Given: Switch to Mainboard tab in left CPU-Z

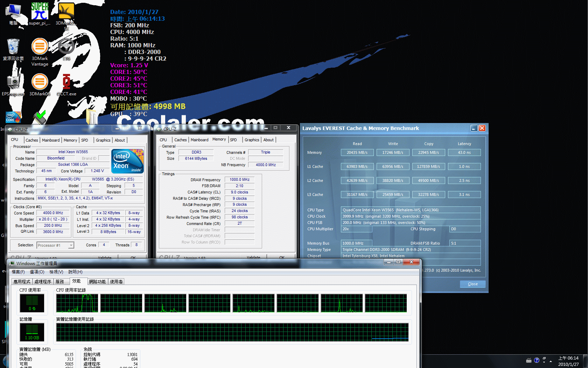Looking at the screenshot, I should (x=51, y=140).
